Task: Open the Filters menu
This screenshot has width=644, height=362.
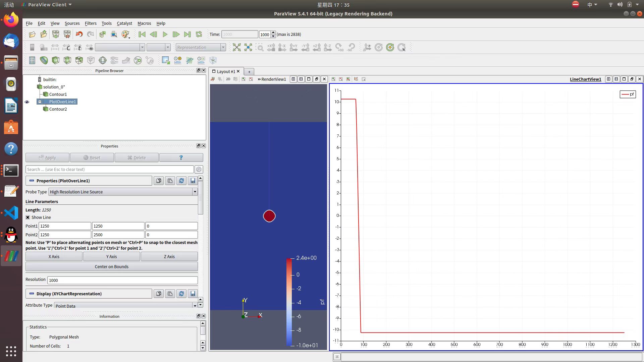Action: [x=91, y=23]
